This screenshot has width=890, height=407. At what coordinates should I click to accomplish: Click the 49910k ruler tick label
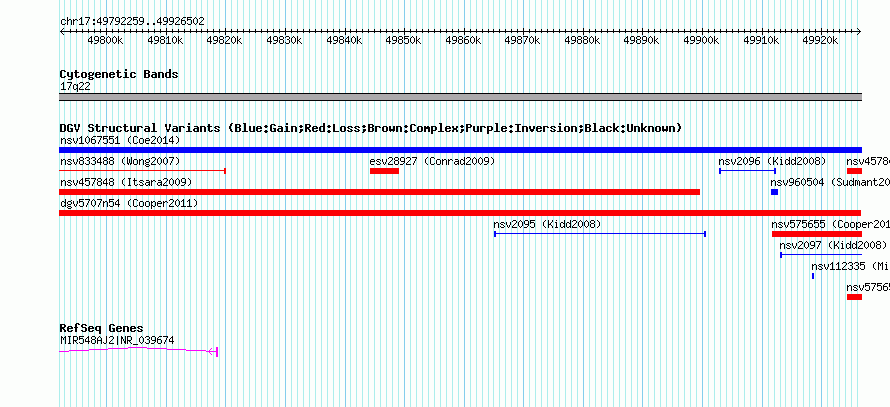(x=761, y=40)
